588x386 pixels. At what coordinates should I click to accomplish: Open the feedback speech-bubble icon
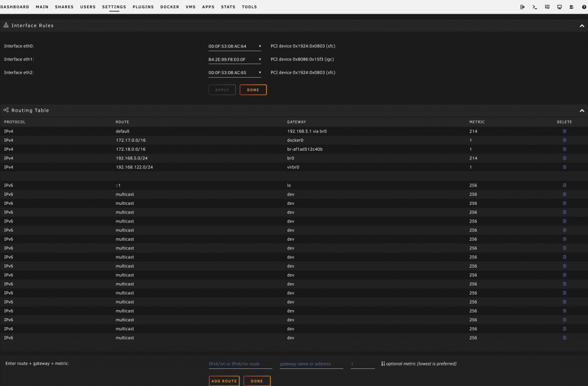tap(547, 6)
